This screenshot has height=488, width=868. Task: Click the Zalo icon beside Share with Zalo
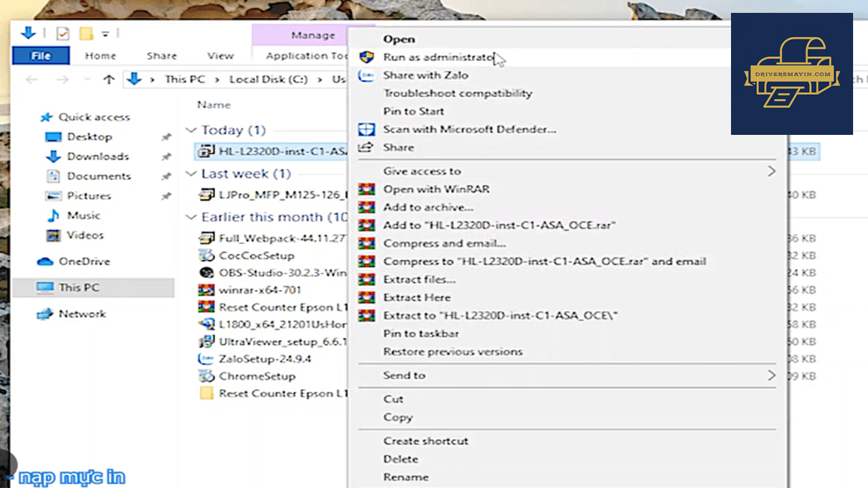[x=366, y=75]
